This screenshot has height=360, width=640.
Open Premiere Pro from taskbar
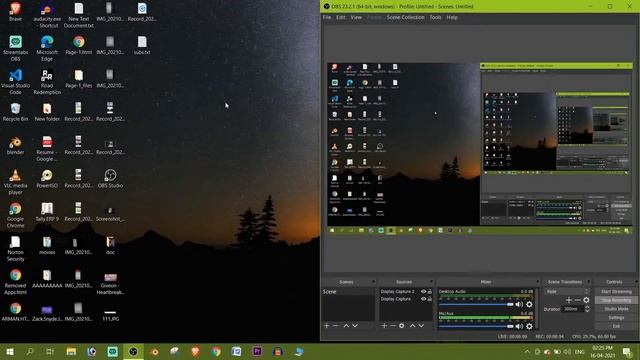click(258, 351)
